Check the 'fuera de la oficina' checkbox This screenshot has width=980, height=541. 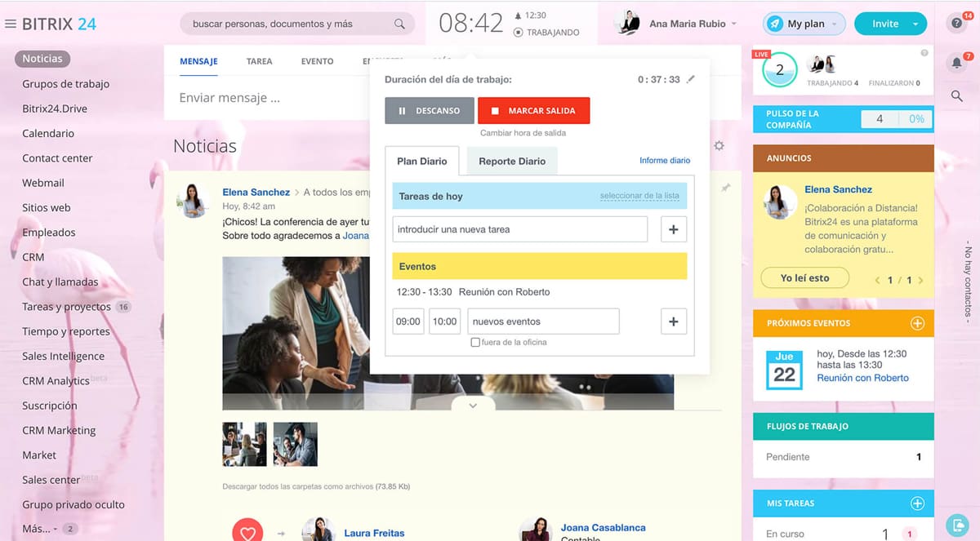tap(475, 343)
